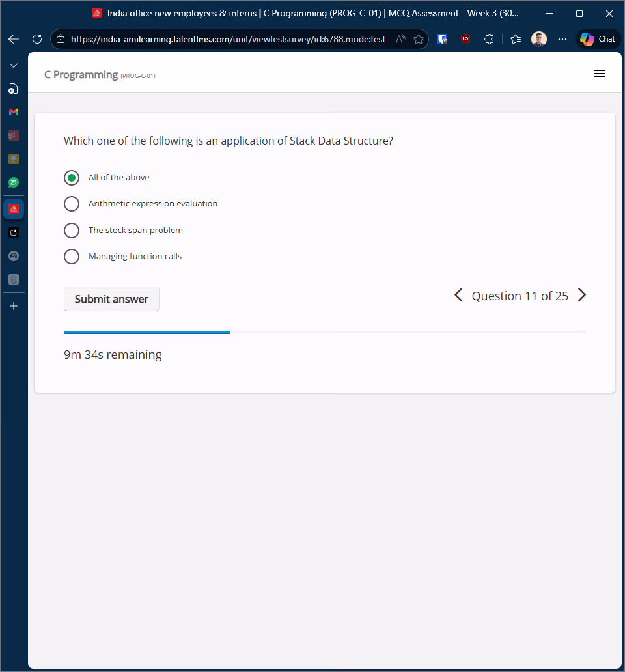
Task: Open the hamburger menu in course header
Action: [600, 74]
